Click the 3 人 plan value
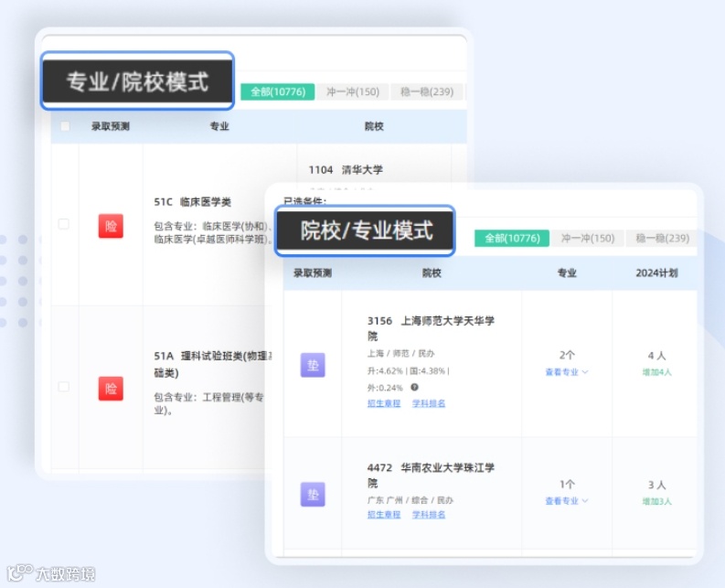Viewport: 725px width, 588px height. click(656, 485)
